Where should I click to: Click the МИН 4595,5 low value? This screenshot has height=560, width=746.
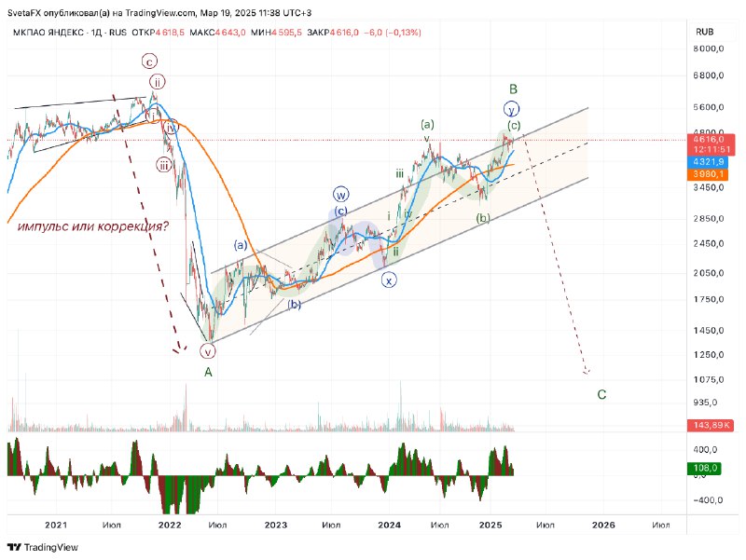(276, 33)
